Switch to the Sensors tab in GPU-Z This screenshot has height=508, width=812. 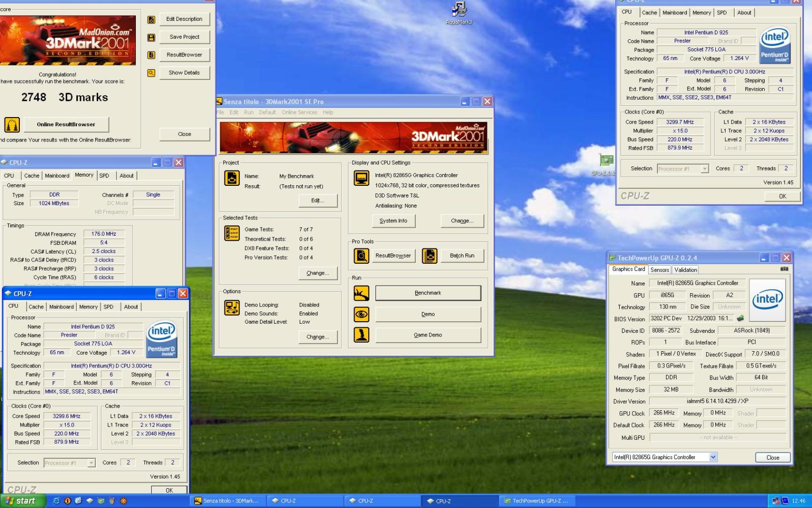(x=660, y=270)
